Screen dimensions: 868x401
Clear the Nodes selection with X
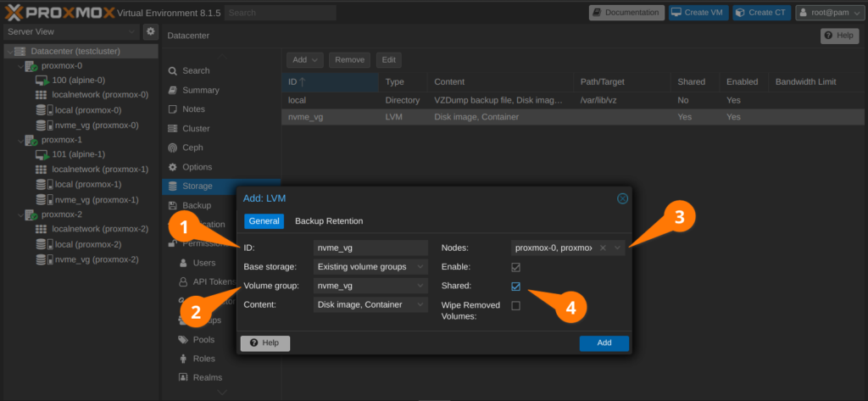pyautogui.click(x=603, y=248)
